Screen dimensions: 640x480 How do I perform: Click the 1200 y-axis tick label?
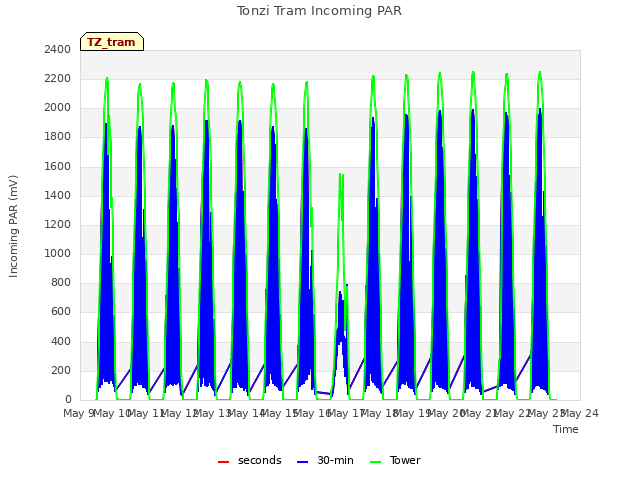pos(58,224)
